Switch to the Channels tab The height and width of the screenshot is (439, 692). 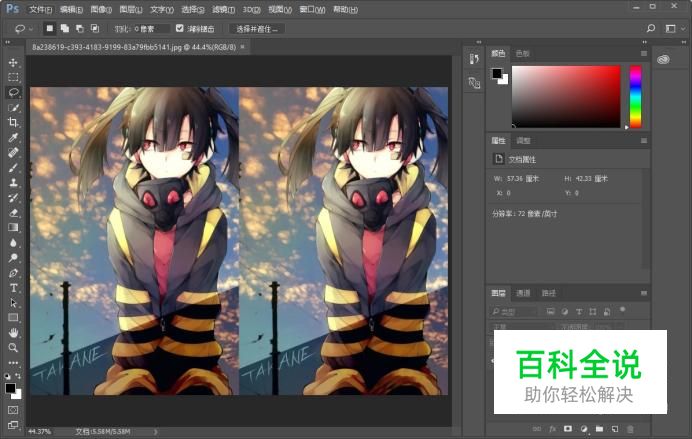coord(523,293)
